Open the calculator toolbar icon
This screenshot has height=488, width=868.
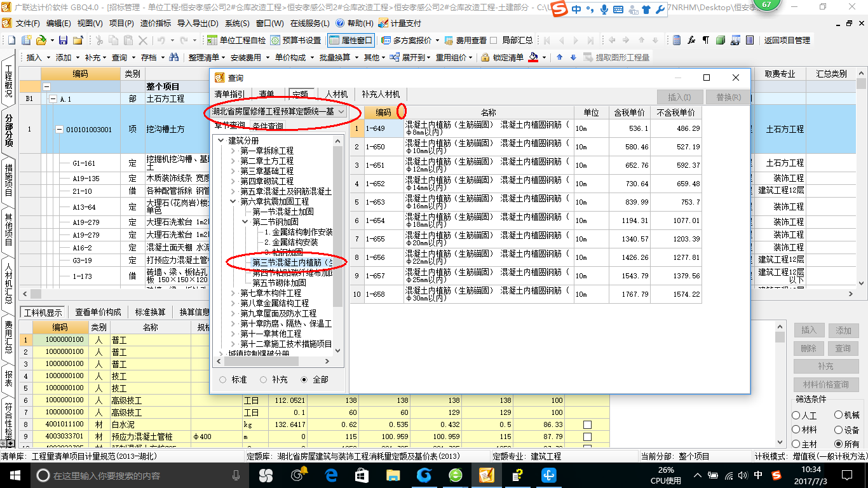tap(677, 40)
